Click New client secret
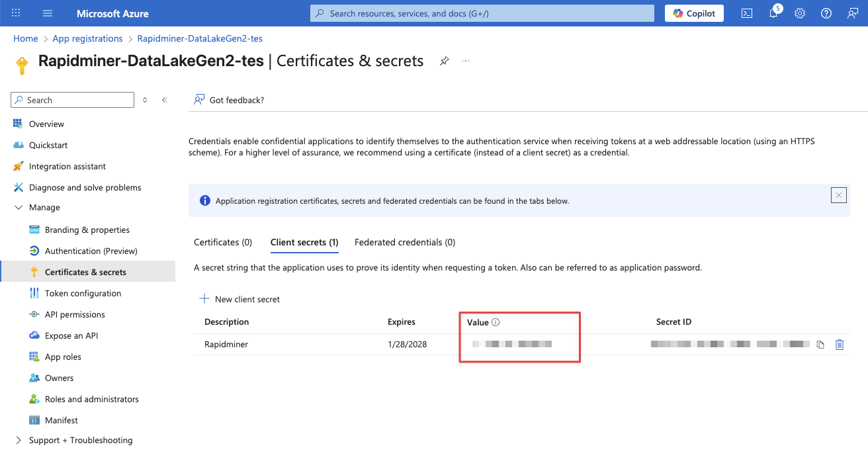The height and width of the screenshot is (465, 868). click(x=239, y=300)
